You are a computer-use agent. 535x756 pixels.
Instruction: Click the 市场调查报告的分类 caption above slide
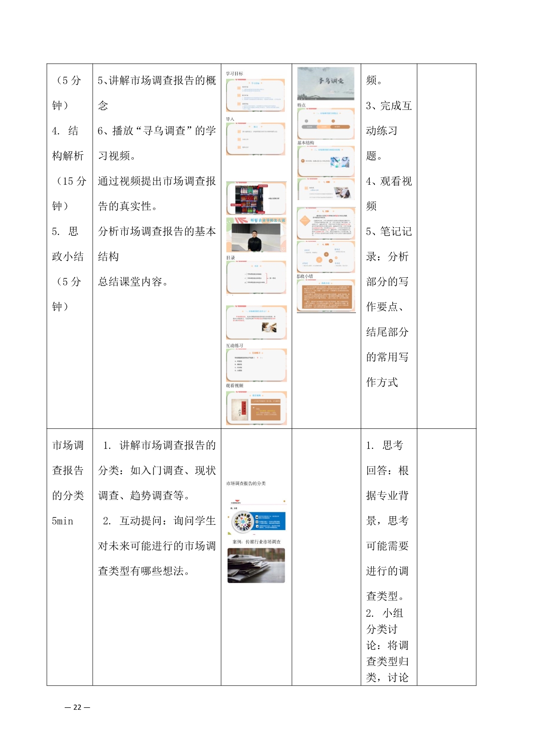246,483
